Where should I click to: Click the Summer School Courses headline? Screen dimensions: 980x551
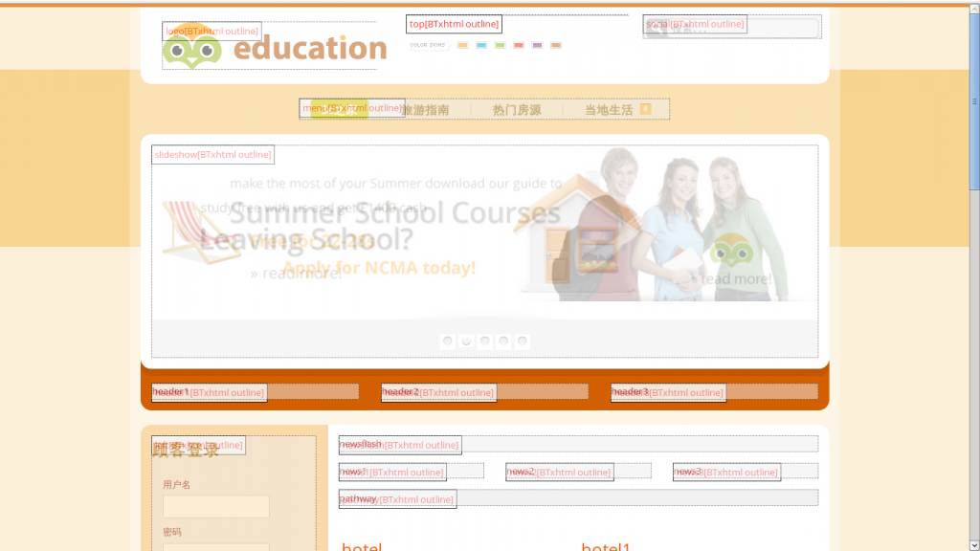click(x=395, y=213)
